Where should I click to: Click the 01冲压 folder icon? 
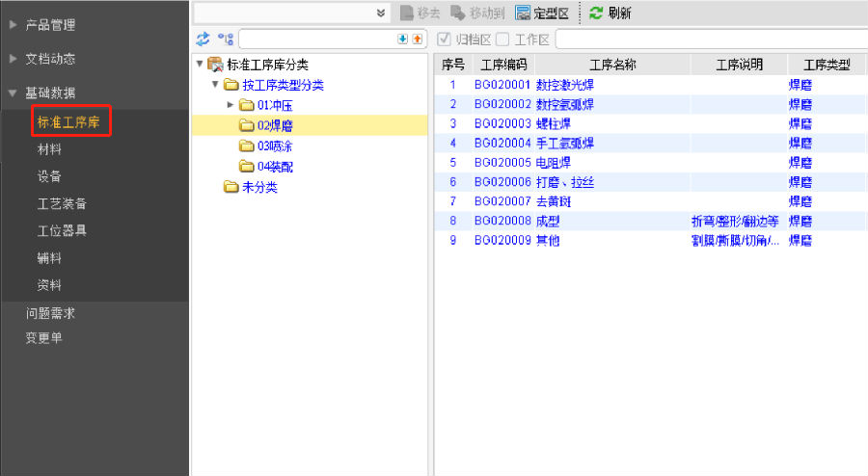pos(246,105)
